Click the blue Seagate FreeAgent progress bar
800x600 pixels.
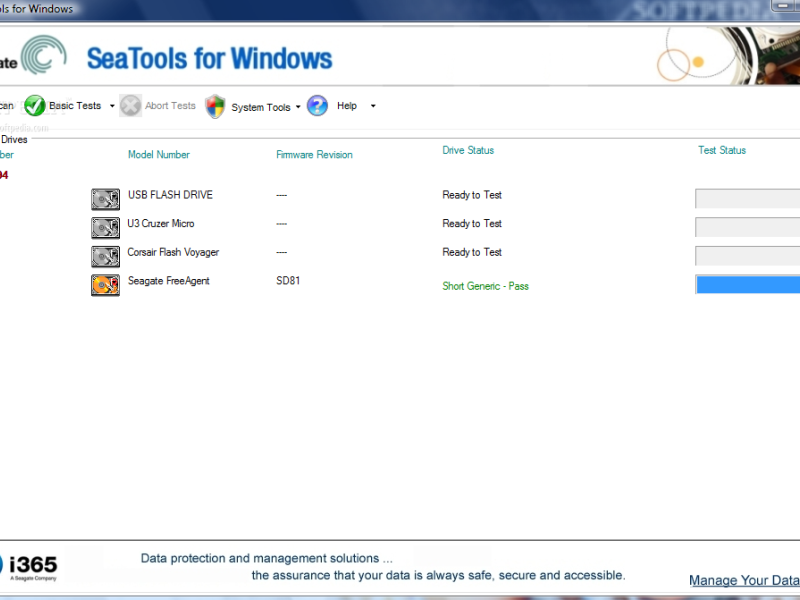tap(747, 284)
